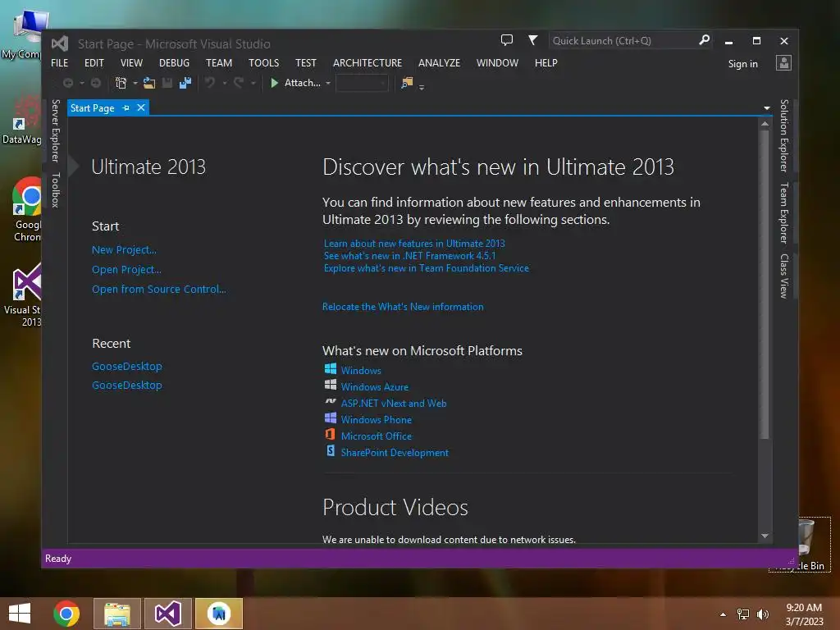
Task: Expand the Start Page side arrow
Action: (x=73, y=167)
